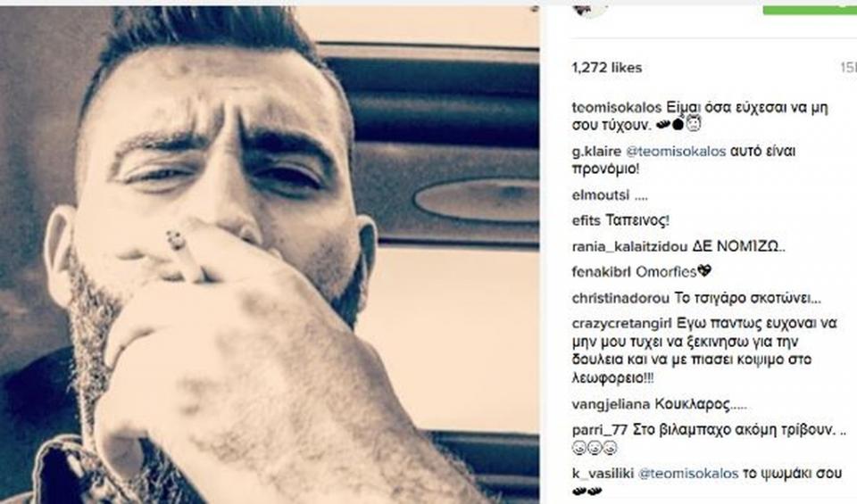The width and height of the screenshot is (857, 504).
Task: Visit the efits user profile
Action: pos(587,220)
